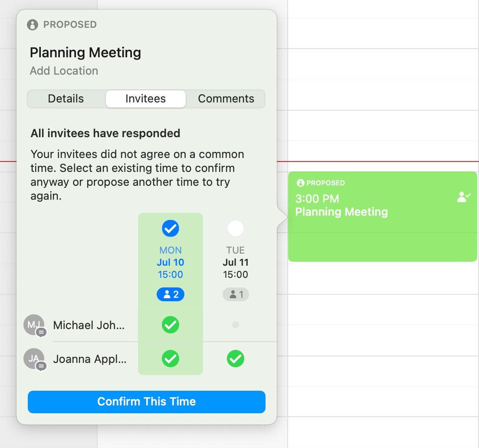Click Joanna's green checkmark for Mon Jul 10
The image size is (479, 448).
(x=171, y=359)
